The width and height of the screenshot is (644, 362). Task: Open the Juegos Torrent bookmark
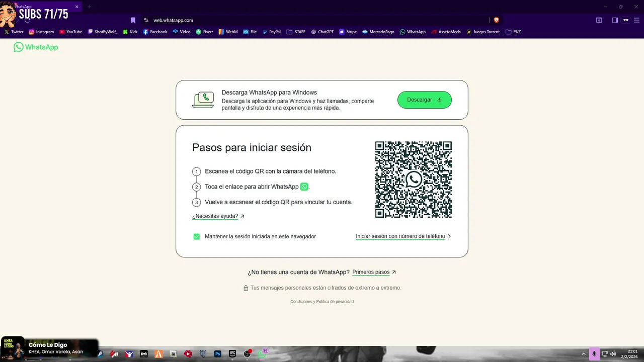484,32
